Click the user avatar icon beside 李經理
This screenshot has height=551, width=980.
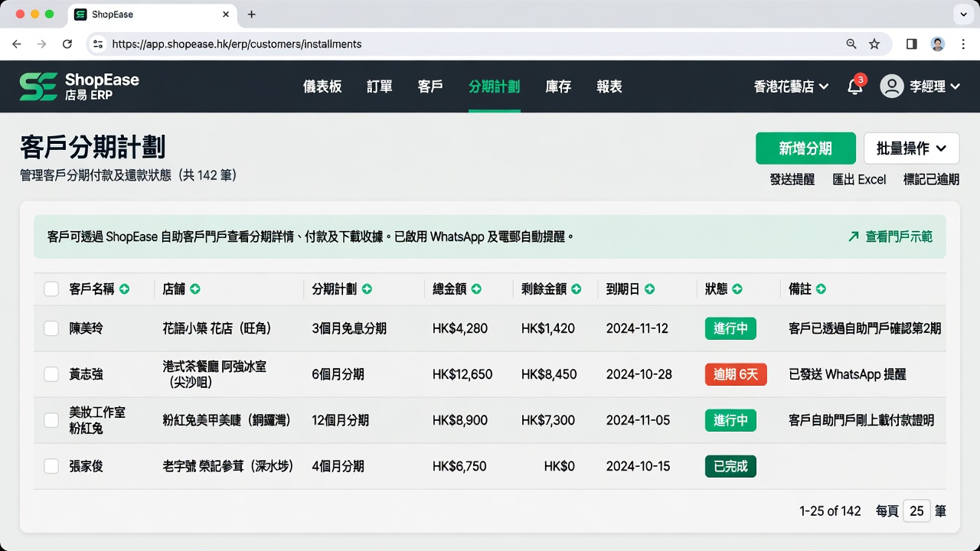pyautogui.click(x=892, y=86)
